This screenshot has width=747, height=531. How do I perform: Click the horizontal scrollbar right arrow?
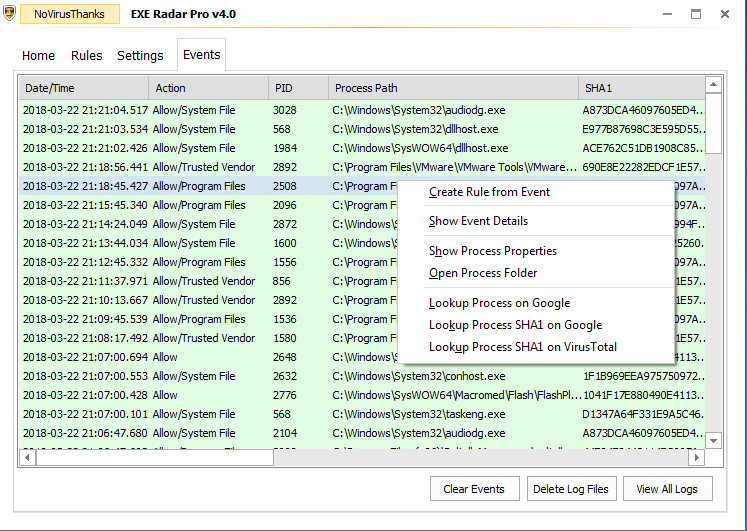[697, 458]
